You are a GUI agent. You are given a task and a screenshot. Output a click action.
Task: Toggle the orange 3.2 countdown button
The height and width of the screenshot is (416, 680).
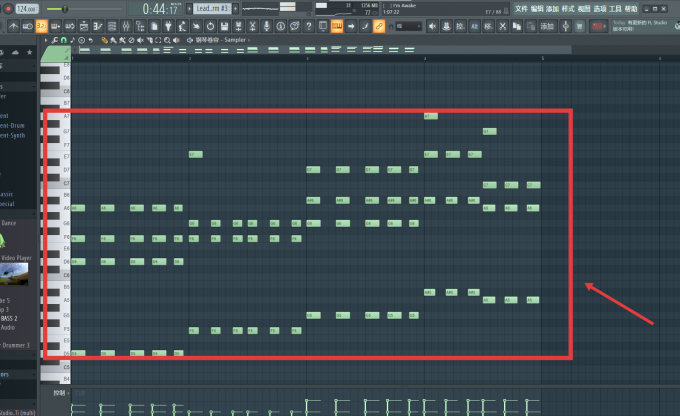pos(42,26)
